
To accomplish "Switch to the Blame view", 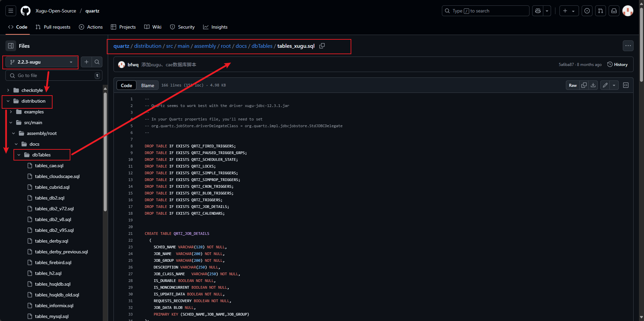I will pyautogui.click(x=148, y=85).
